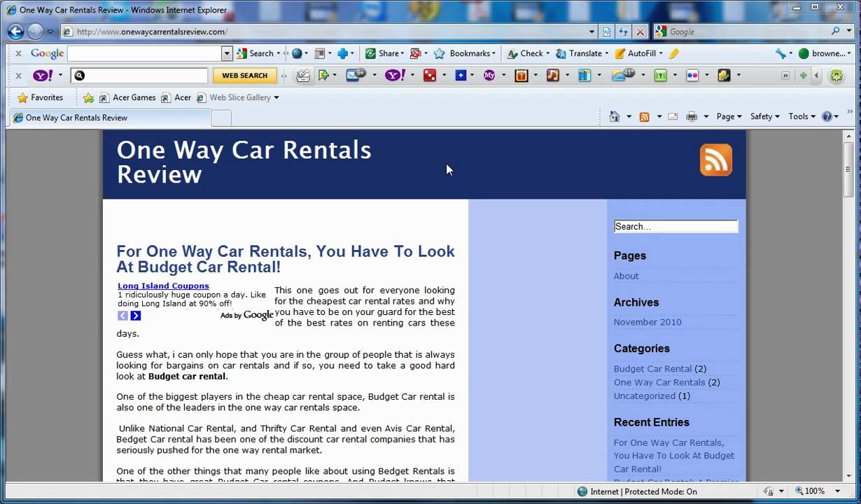861x504 pixels.
Task: Click the Home icon in command bar
Action: click(x=615, y=116)
